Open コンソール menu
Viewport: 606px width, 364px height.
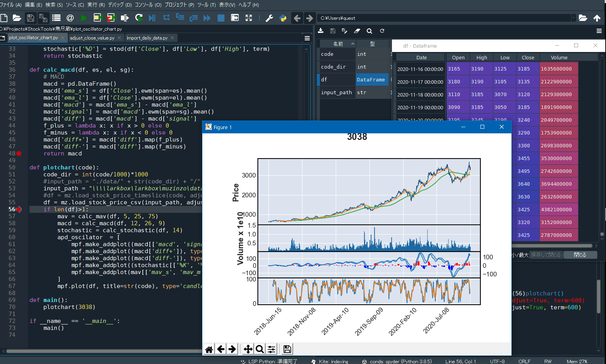pyautogui.click(x=148, y=5)
